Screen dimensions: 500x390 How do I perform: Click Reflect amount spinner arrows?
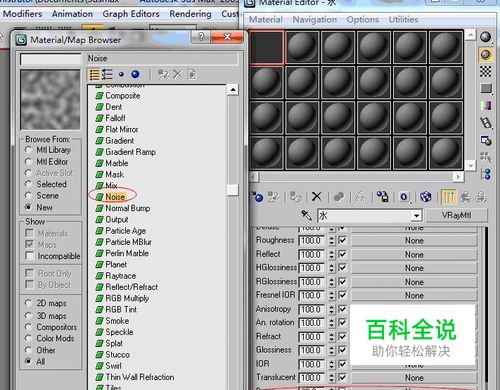click(331, 254)
